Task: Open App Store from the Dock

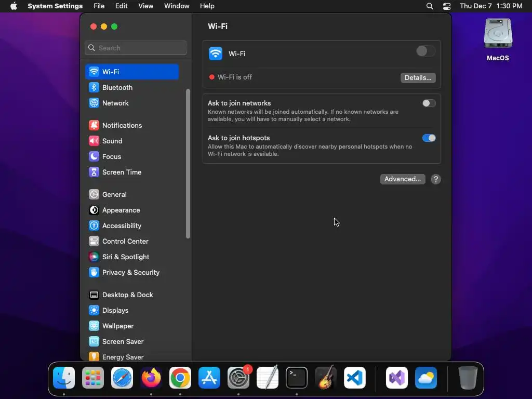Action: 209,378
